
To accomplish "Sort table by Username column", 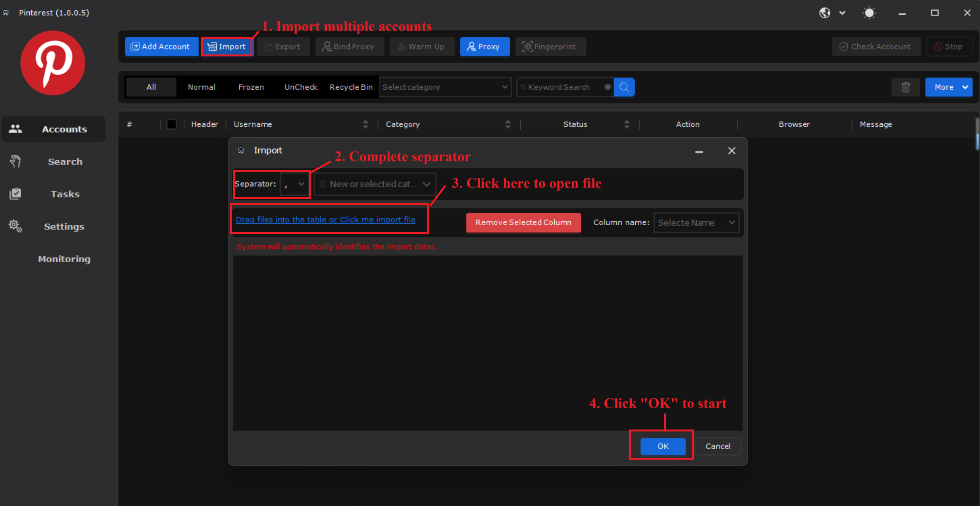I will [366, 124].
